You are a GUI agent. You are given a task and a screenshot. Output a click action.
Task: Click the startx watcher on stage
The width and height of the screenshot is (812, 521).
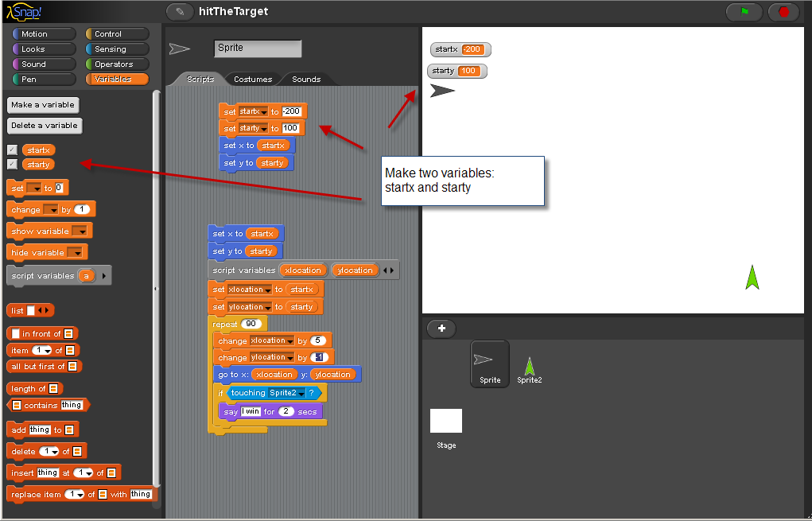point(460,50)
